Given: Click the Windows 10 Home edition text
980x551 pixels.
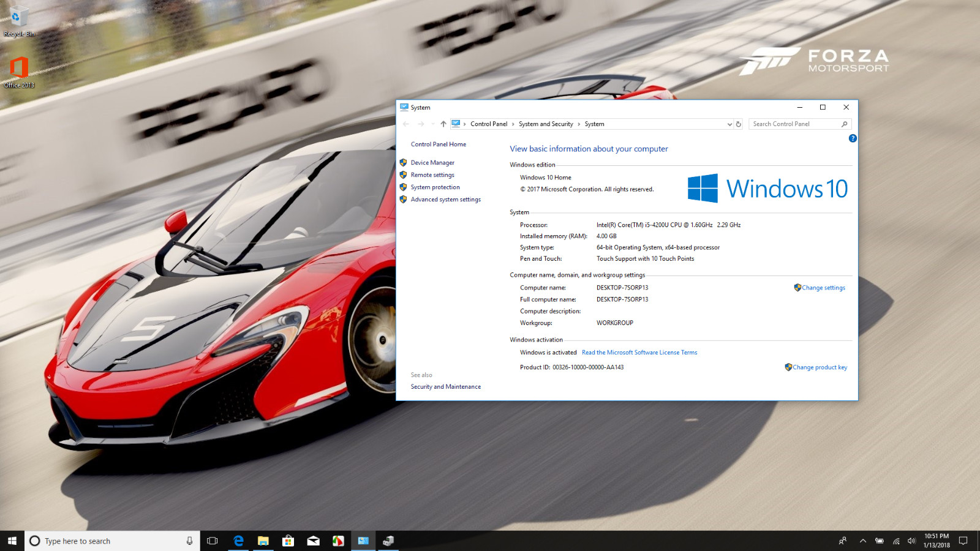Looking at the screenshot, I should coord(546,178).
